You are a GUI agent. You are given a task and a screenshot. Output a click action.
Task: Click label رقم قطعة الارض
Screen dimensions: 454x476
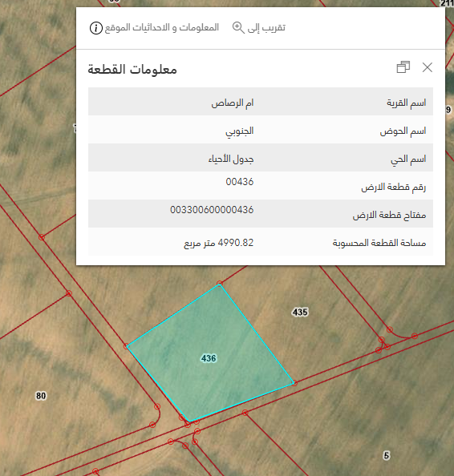(x=394, y=187)
